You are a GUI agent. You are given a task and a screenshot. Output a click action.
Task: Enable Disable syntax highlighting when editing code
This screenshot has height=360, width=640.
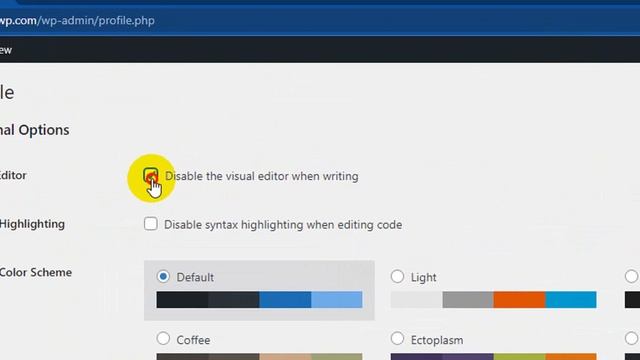pyautogui.click(x=151, y=224)
